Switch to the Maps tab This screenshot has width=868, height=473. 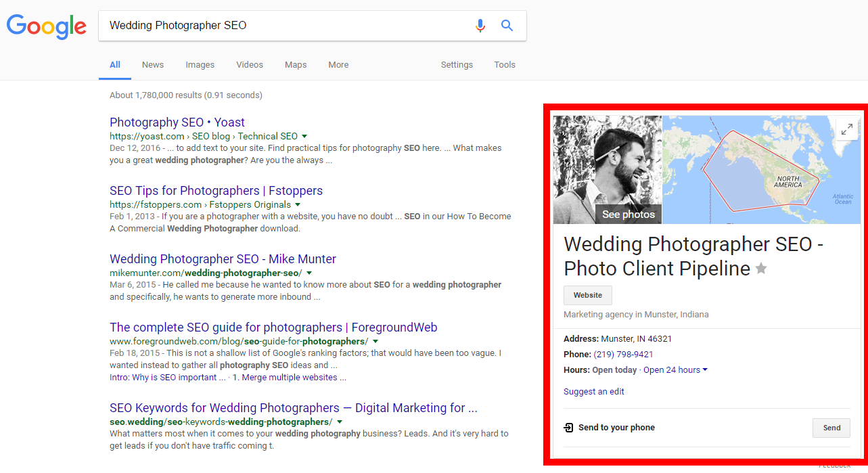point(296,65)
